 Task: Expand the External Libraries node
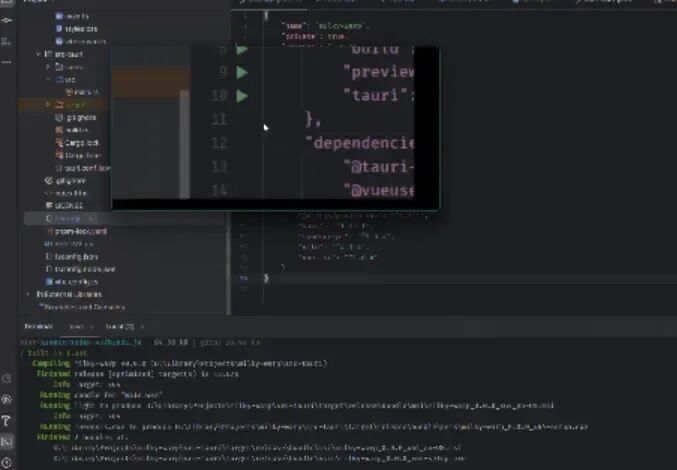pos(28,294)
